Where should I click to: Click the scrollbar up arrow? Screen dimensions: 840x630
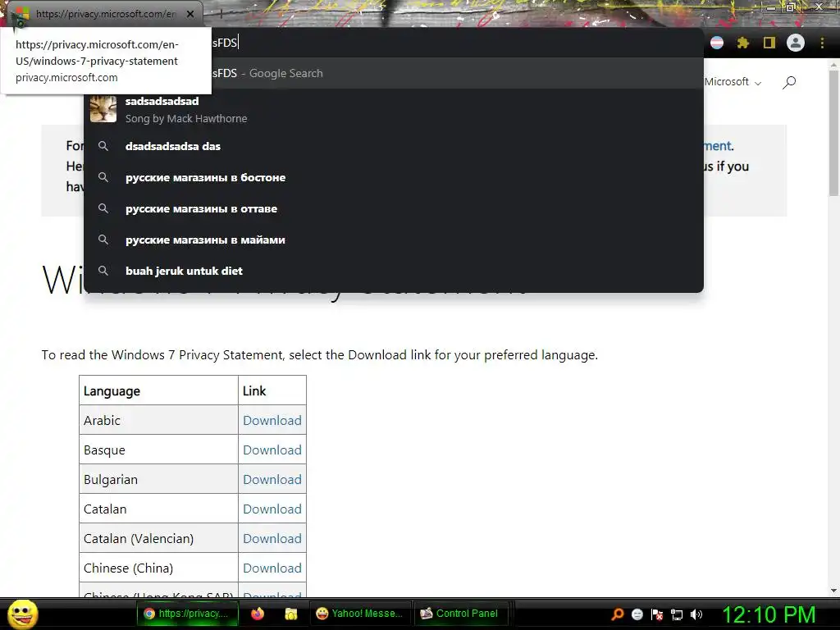[x=833, y=64]
